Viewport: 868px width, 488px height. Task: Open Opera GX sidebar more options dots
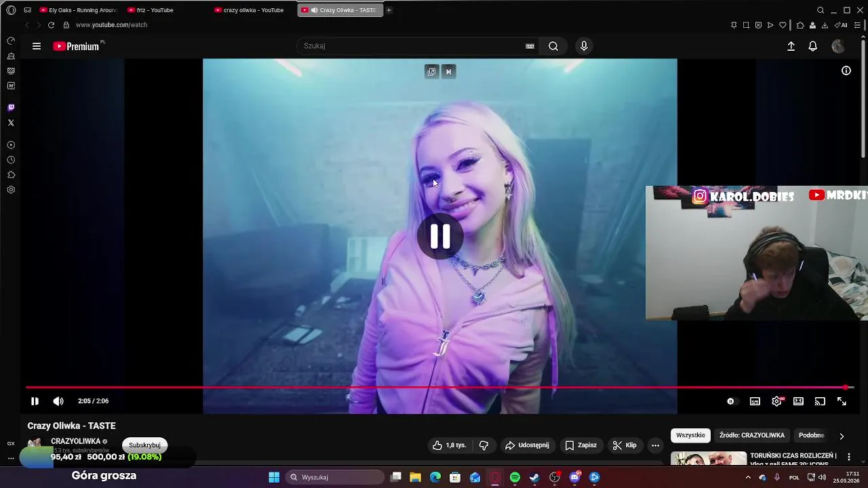(x=11, y=458)
